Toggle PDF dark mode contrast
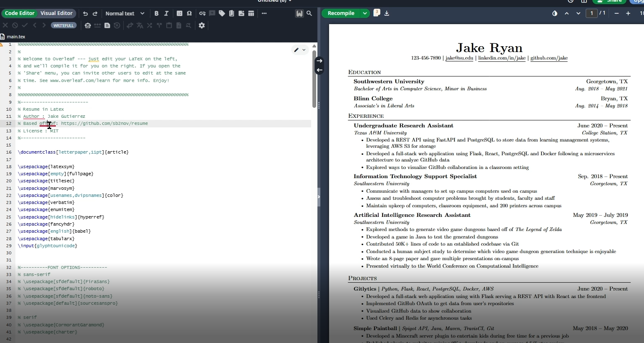 coord(554,13)
